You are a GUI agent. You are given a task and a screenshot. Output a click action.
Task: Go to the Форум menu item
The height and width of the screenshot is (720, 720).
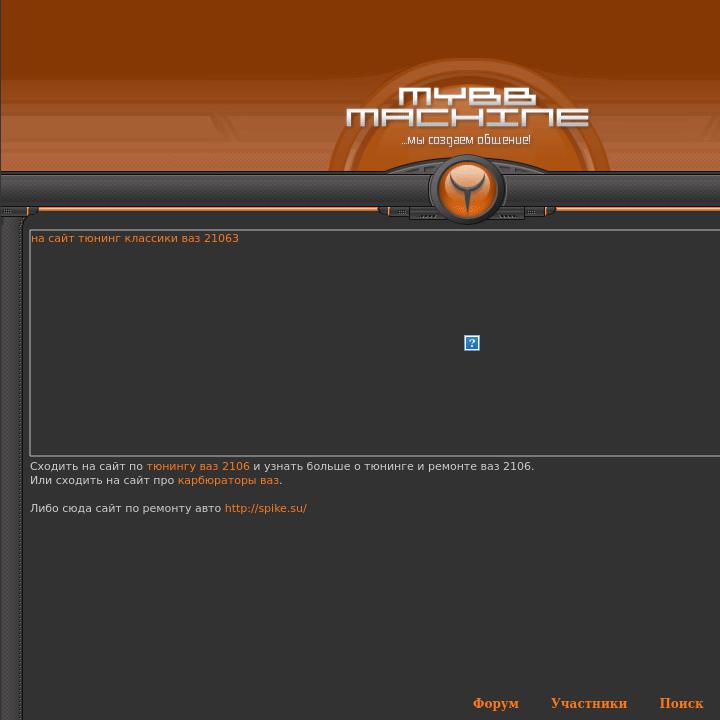[496, 703]
